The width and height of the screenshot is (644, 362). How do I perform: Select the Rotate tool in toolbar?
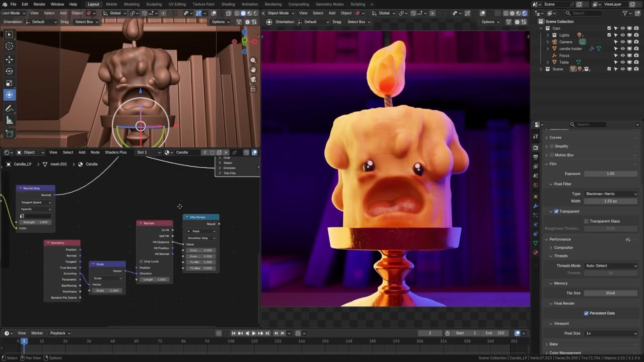[9, 71]
